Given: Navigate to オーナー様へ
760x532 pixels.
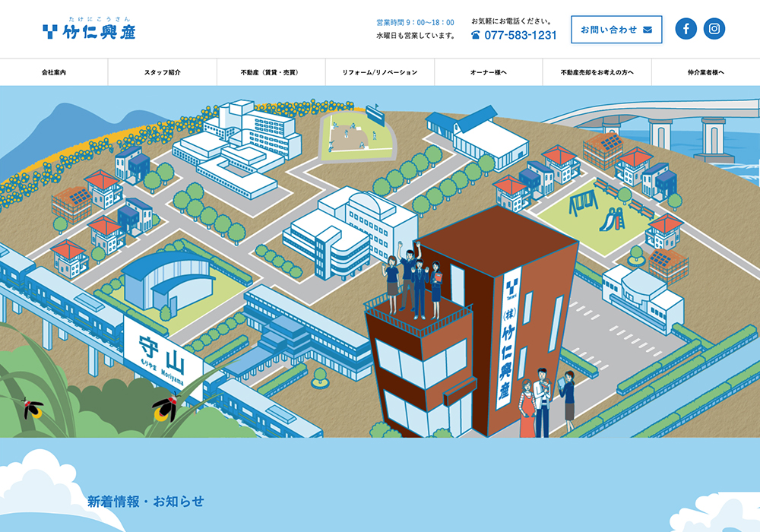Looking at the screenshot, I should (x=489, y=72).
